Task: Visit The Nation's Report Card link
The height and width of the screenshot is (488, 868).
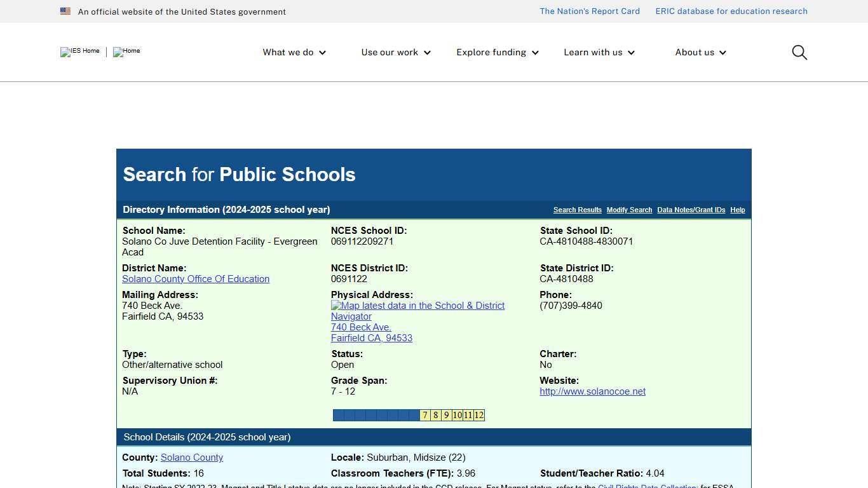Action: (x=589, y=11)
